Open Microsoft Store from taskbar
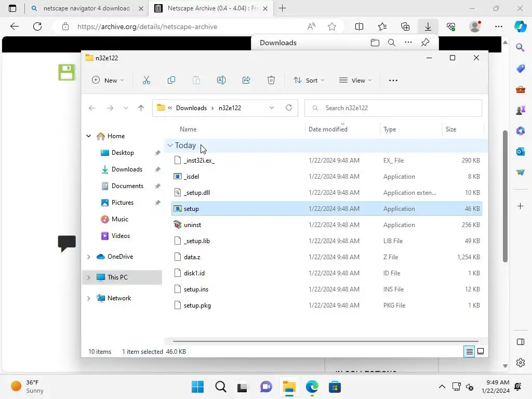The image size is (532, 399). tap(335, 387)
